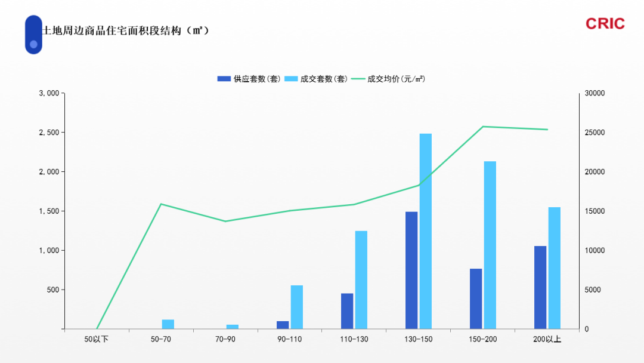The width and height of the screenshot is (644, 363).
Task: Click the x-axis label 200以上
Action: pos(547,339)
